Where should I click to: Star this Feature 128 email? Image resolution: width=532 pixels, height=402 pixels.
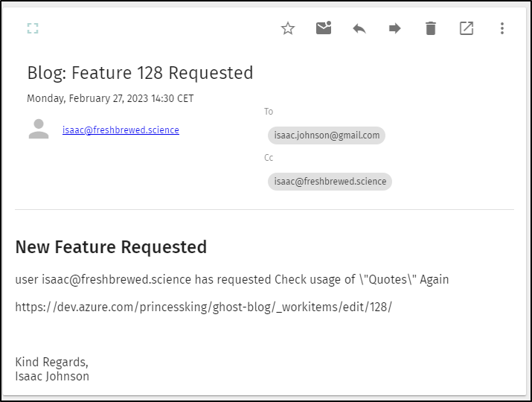click(x=288, y=28)
